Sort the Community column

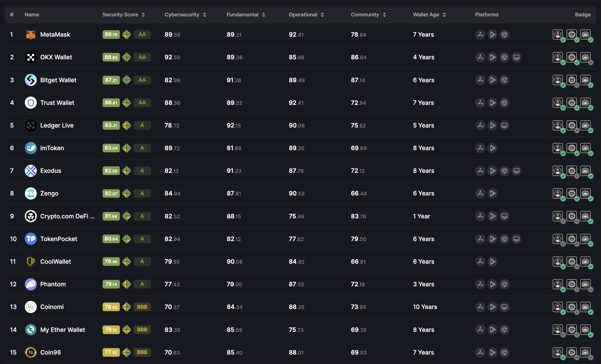pos(384,15)
